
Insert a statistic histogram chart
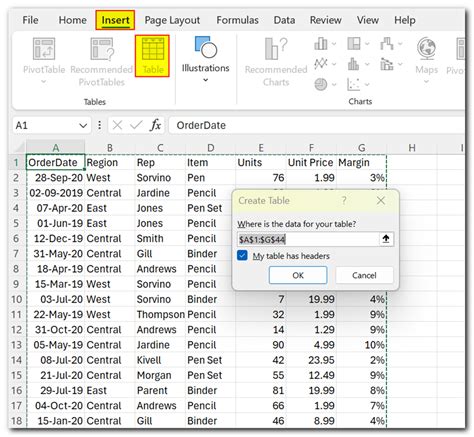point(354,63)
